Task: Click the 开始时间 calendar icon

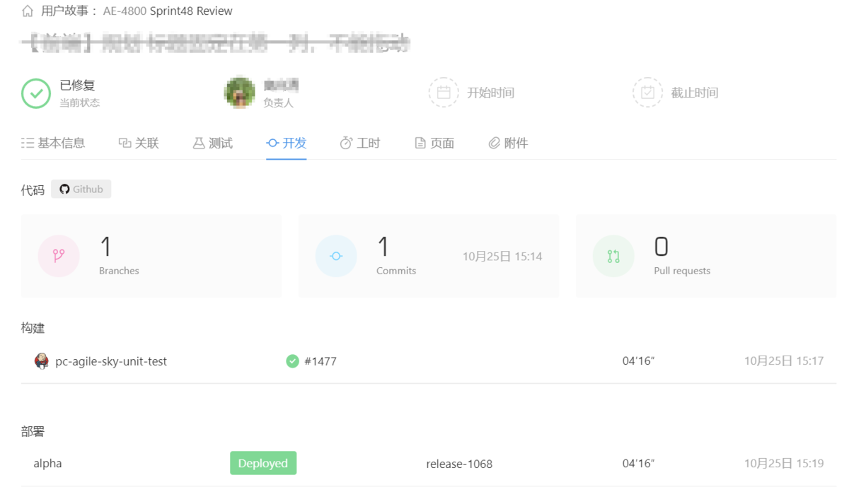Action: 444,92
